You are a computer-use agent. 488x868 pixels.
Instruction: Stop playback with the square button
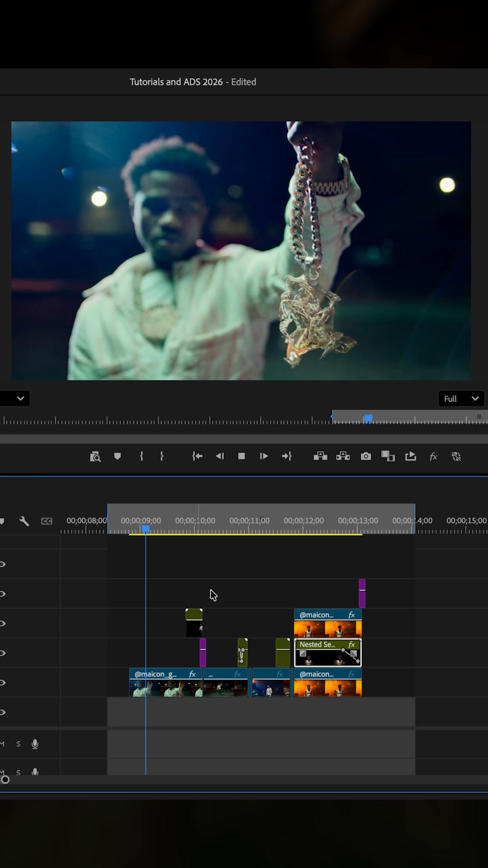click(x=242, y=456)
